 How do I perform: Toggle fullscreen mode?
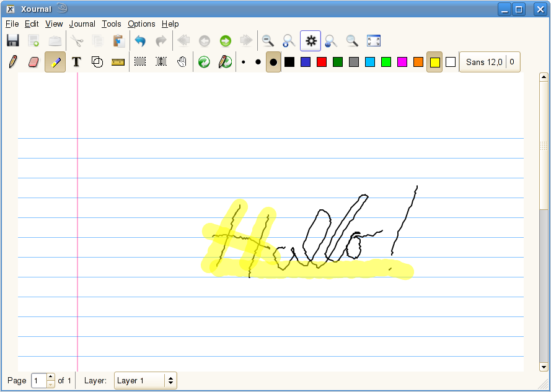coord(373,41)
